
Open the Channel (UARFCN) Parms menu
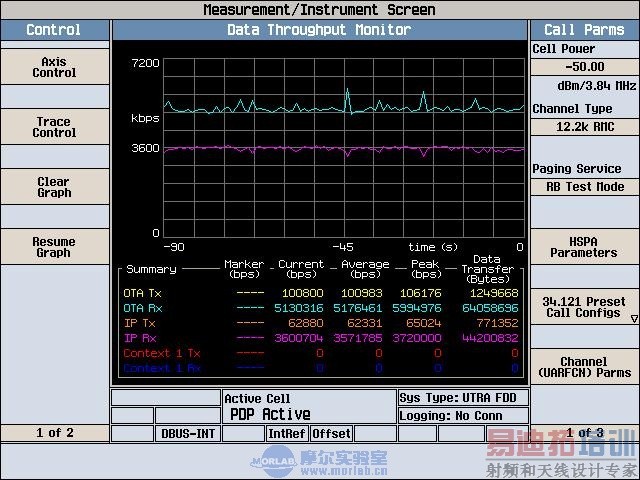584,367
